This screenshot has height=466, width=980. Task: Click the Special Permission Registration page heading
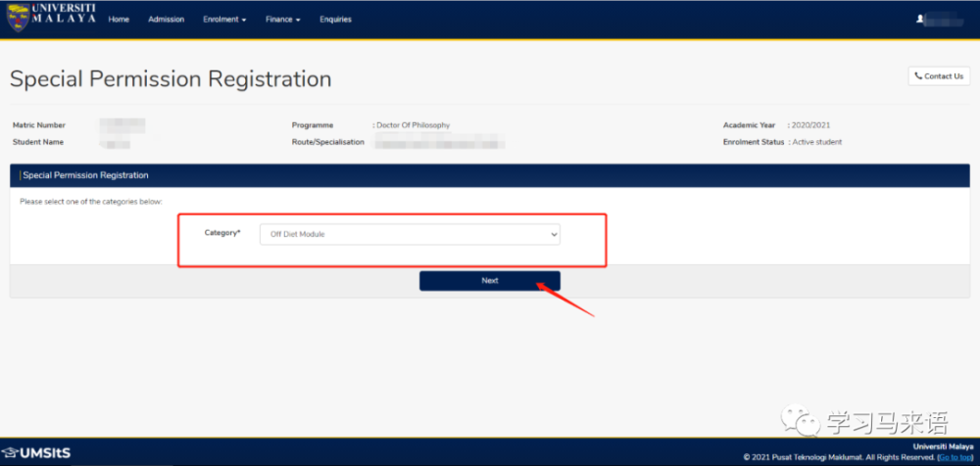point(171,79)
